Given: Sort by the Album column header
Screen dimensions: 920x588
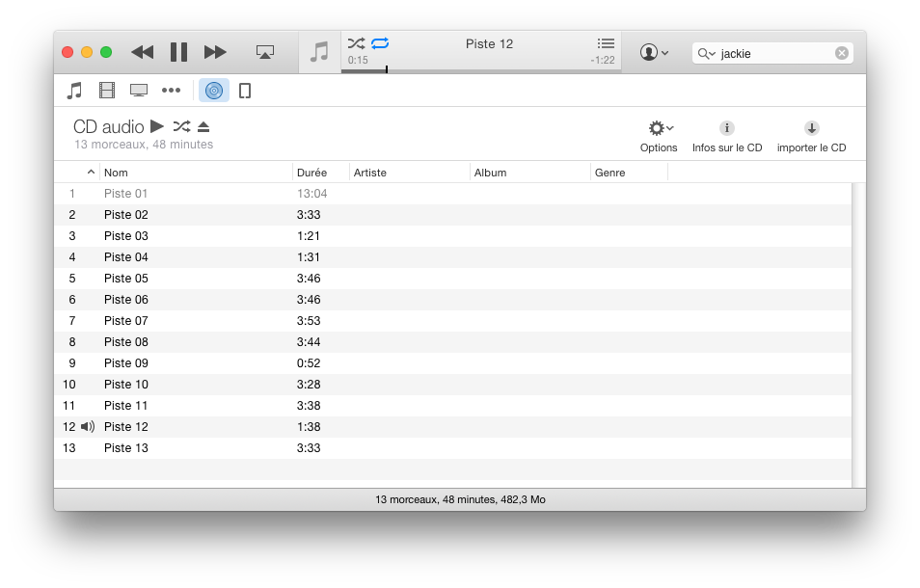Looking at the screenshot, I should coord(529,173).
